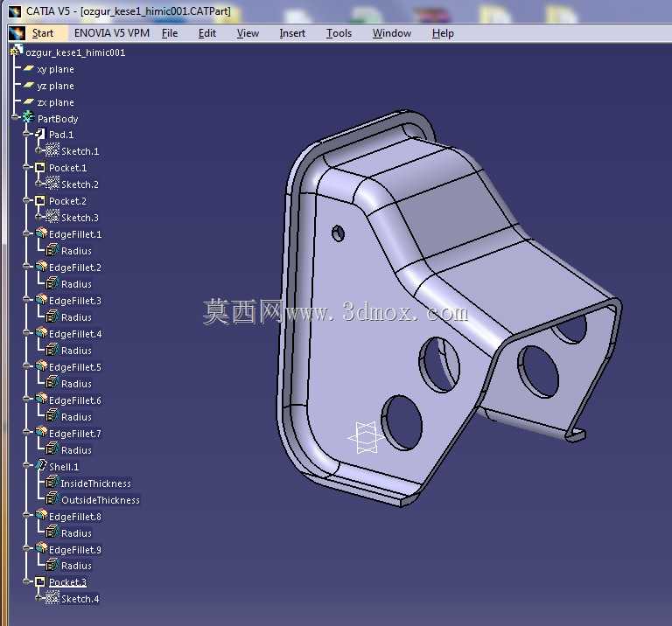Image resolution: width=672 pixels, height=626 pixels.
Task: Click the zx plane icon
Action: 29,102
